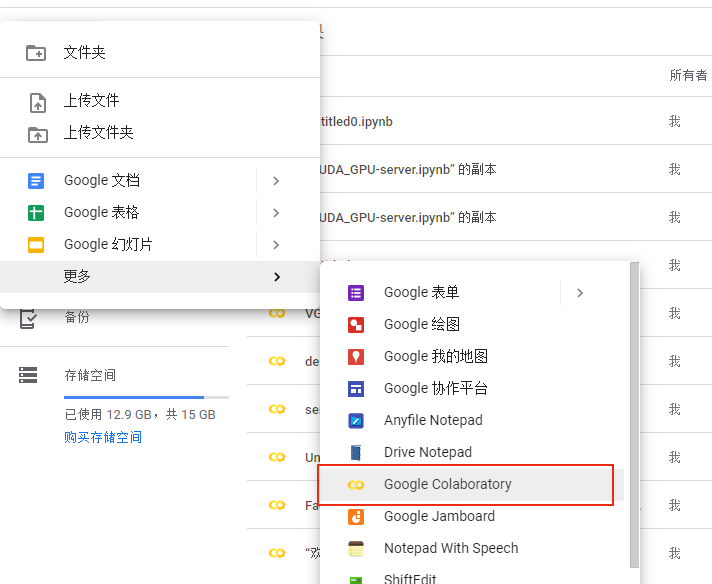712x584 pixels.
Task: Expand the 更多 submenu arrow
Action: click(277, 277)
